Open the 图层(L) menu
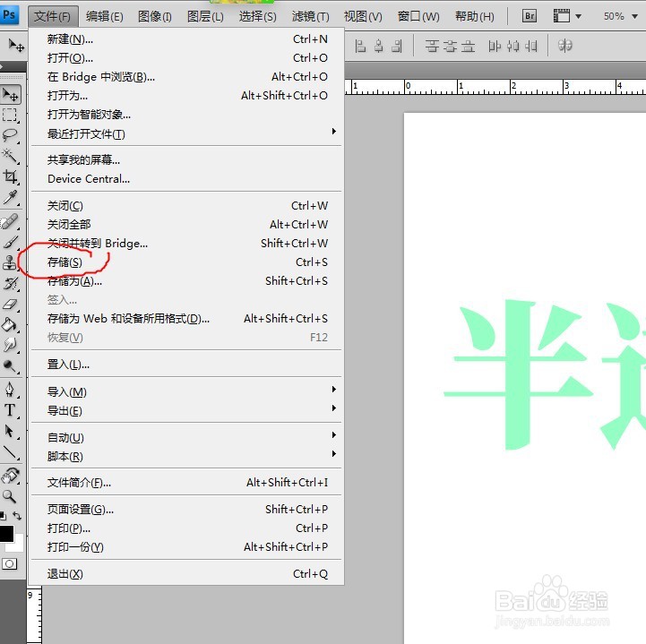Image resolution: width=646 pixels, height=644 pixels. (x=205, y=16)
